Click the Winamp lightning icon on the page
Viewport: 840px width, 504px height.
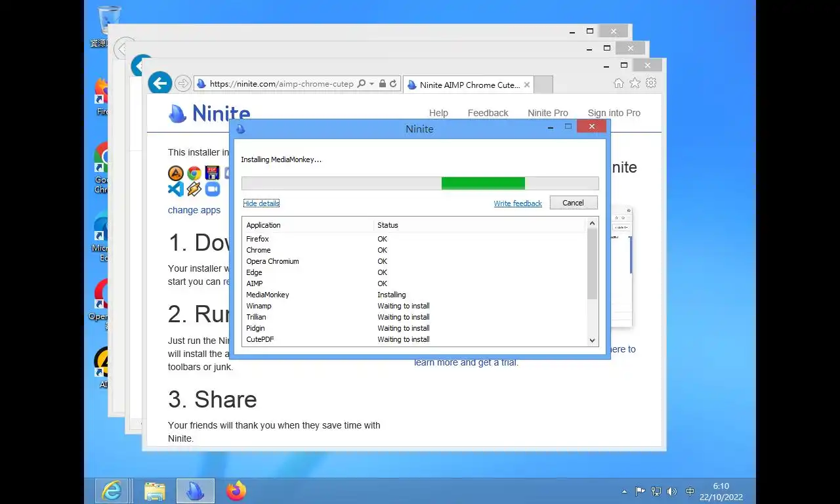click(194, 190)
